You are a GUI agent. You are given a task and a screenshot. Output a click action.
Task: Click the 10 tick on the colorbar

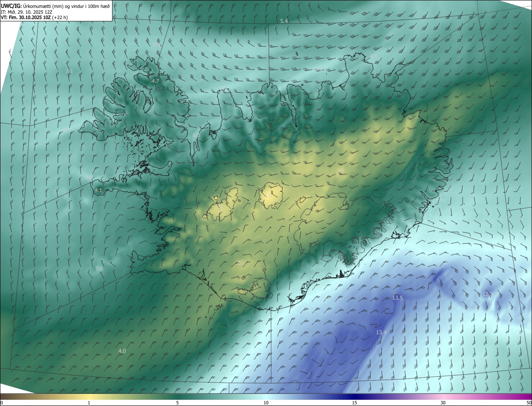click(x=266, y=403)
